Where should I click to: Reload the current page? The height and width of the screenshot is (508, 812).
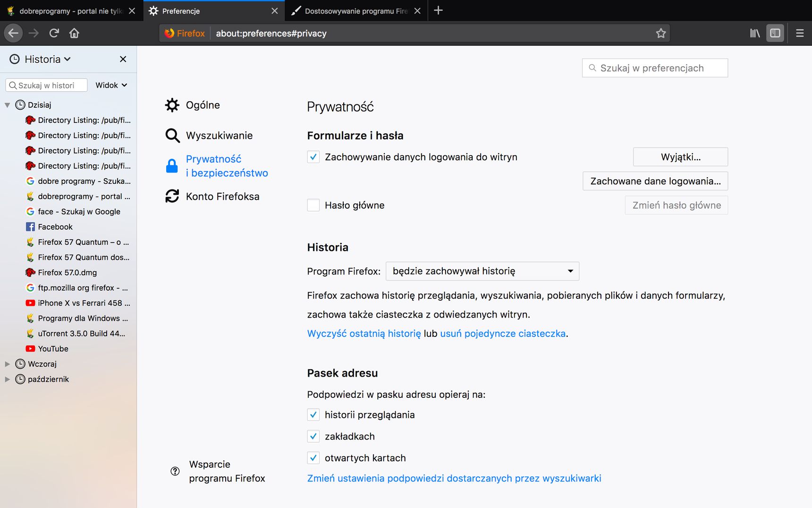(54, 33)
